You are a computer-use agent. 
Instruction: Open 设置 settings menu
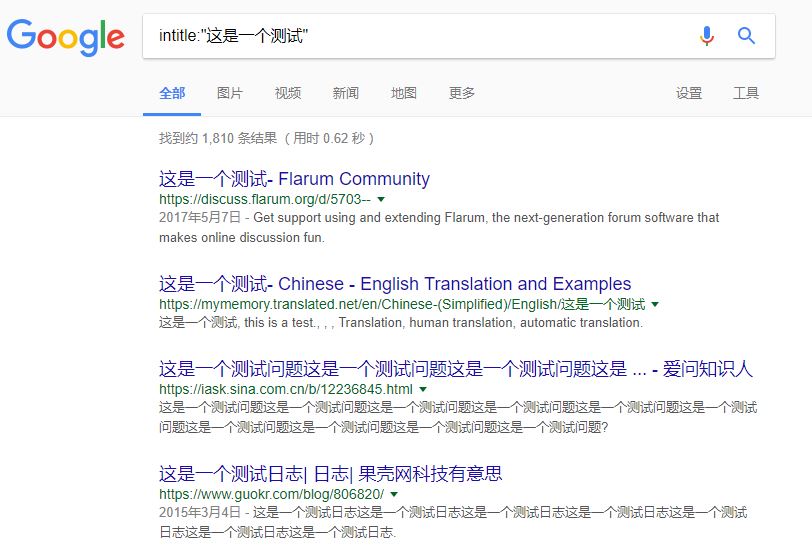coord(689,93)
